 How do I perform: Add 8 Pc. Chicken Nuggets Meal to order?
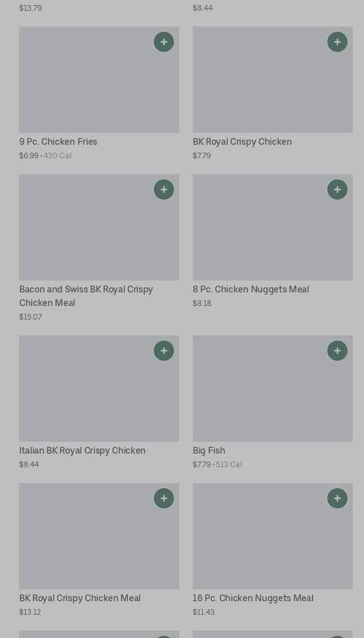pos(337,189)
